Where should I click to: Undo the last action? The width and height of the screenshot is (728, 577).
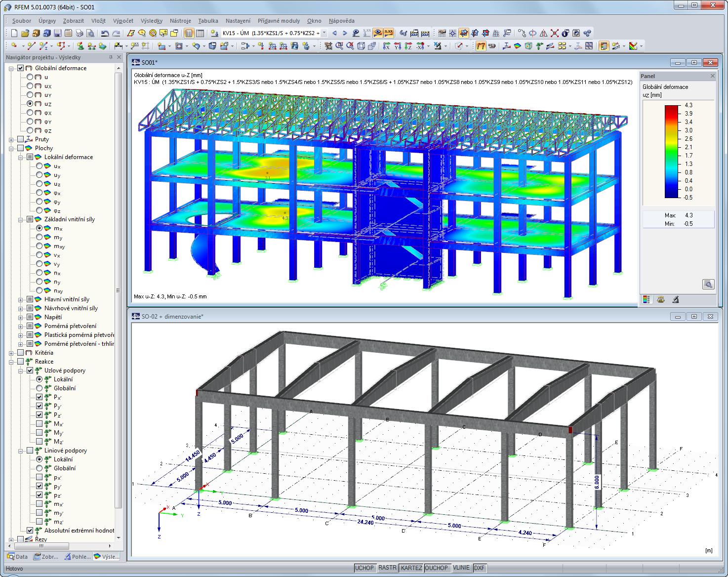click(105, 33)
